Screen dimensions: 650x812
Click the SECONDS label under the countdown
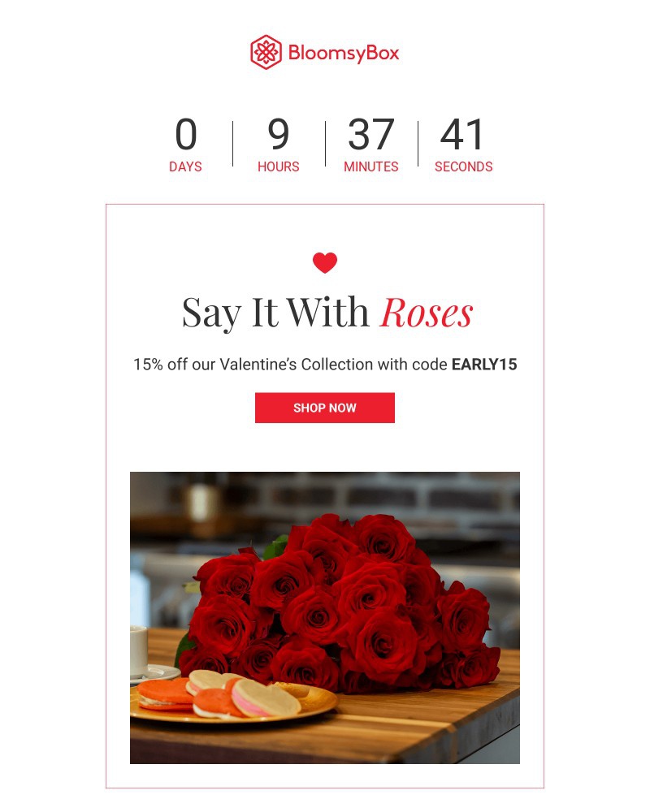pos(463,166)
